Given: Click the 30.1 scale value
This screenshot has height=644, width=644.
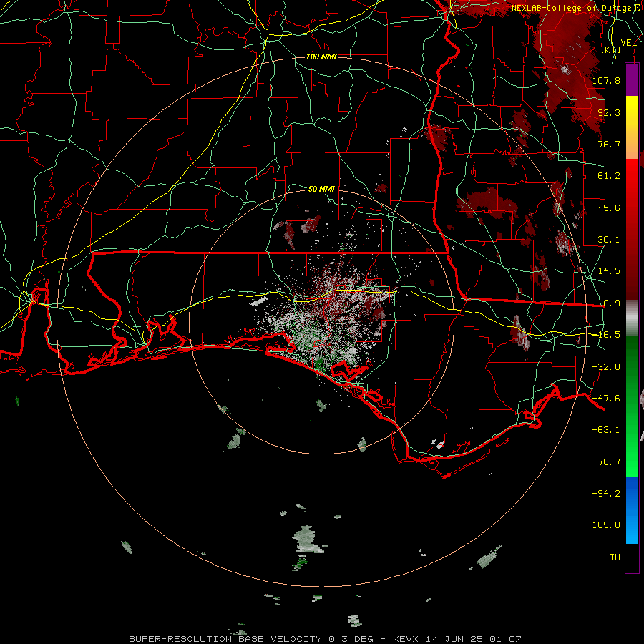Looking at the screenshot, I should click(x=609, y=240).
